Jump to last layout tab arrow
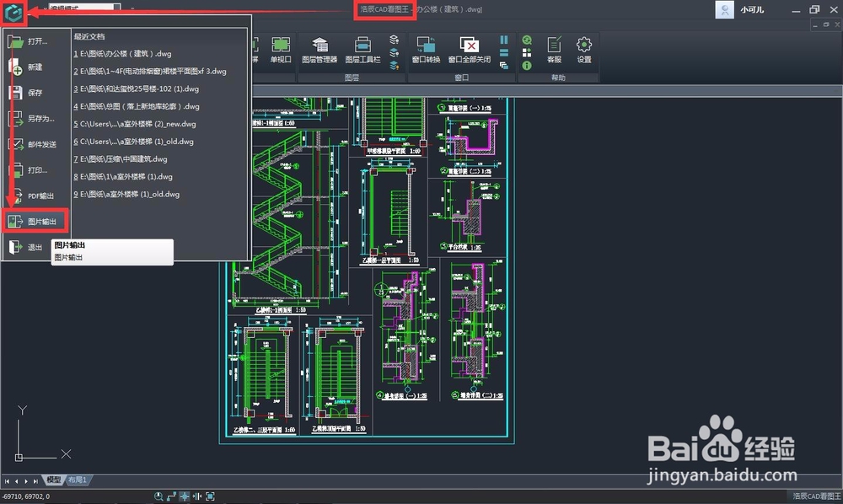Screen dimensions: 843x504 click(x=35, y=481)
